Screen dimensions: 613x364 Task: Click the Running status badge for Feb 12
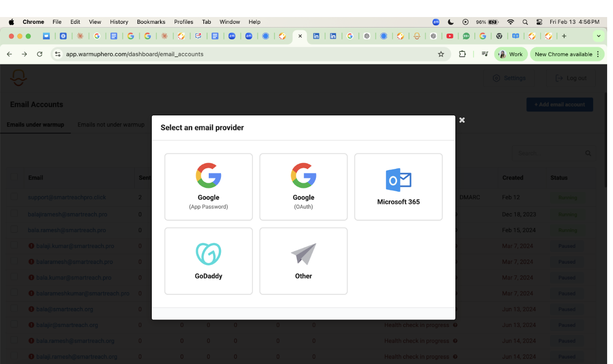coord(567,198)
